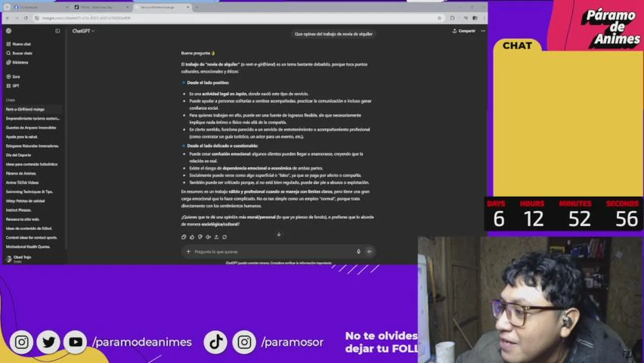Open the browser tab search dropdown
The image size is (644, 363).
point(7,7)
